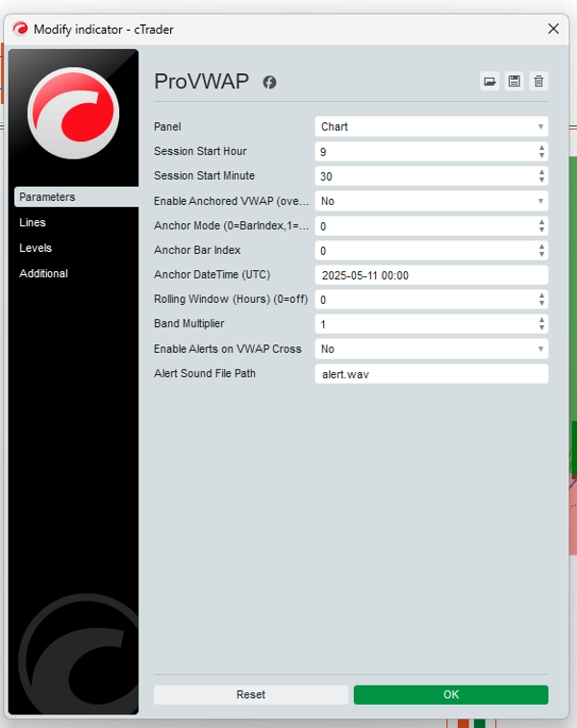Open the Panel dropdown

point(431,127)
